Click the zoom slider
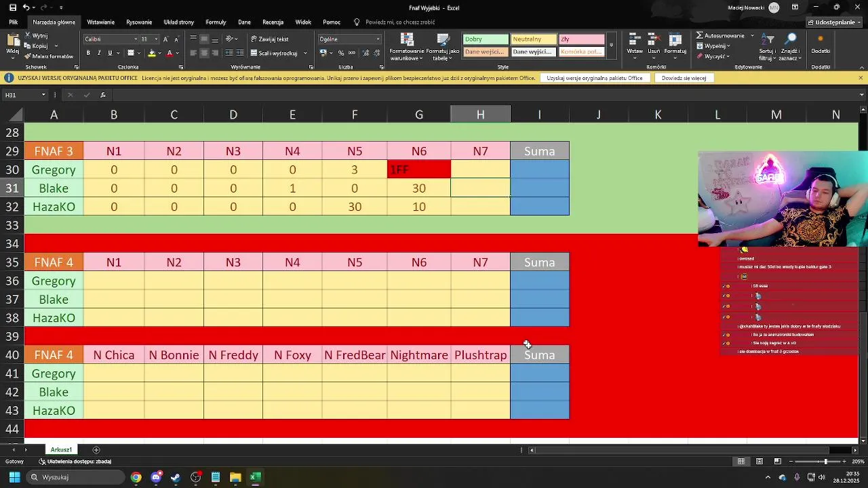The image size is (868, 488). [x=825, y=462]
